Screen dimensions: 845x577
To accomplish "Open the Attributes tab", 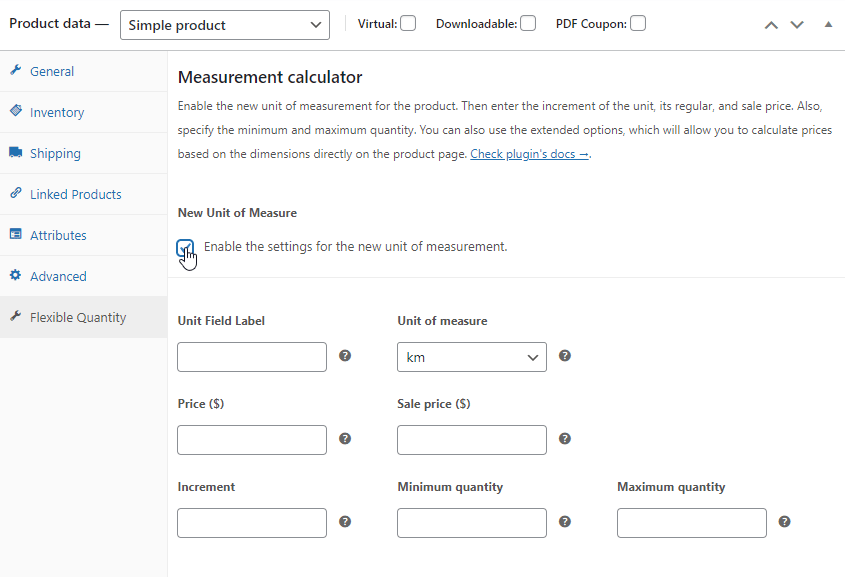I will (x=84, y=235).
